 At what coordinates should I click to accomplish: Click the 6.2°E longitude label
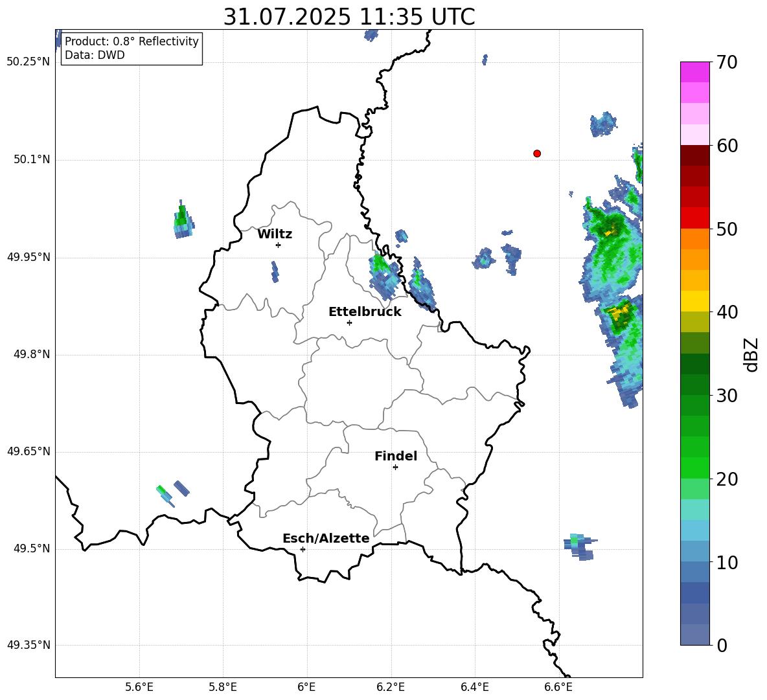[391, 688]
